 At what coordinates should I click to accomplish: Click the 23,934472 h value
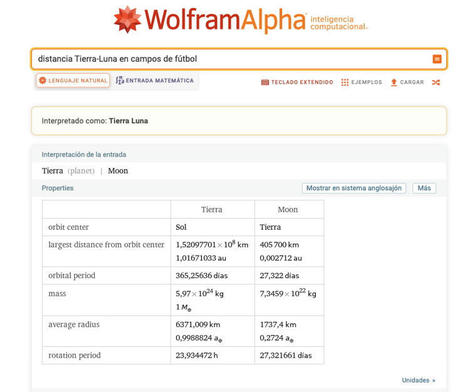(x=197, y=355)
